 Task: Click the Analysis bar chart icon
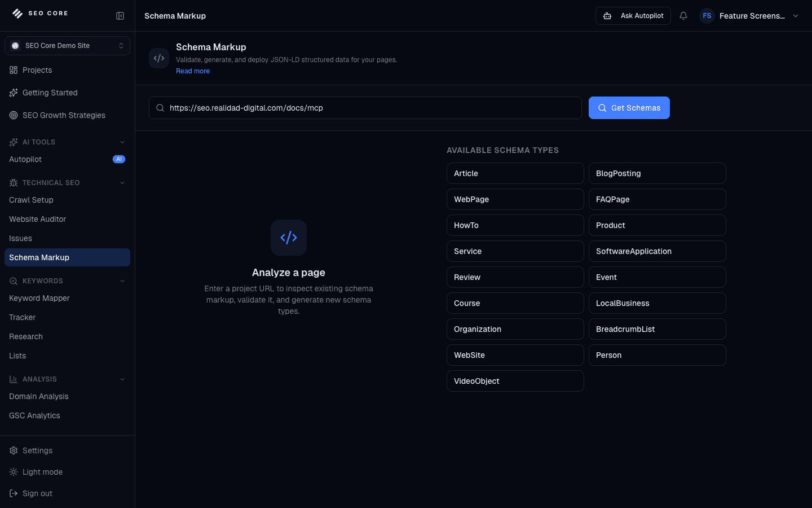click(14, 379)
